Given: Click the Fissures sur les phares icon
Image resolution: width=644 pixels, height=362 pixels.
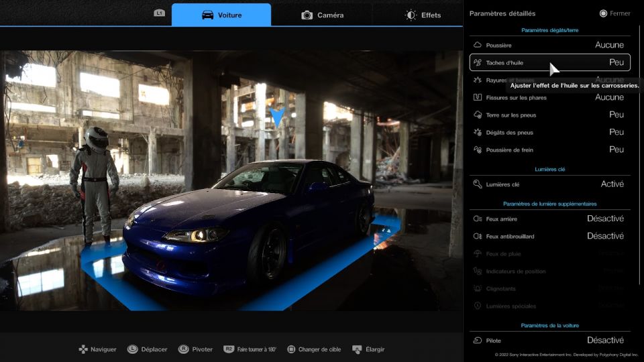Looking at the screenshot, I should 477,97.
